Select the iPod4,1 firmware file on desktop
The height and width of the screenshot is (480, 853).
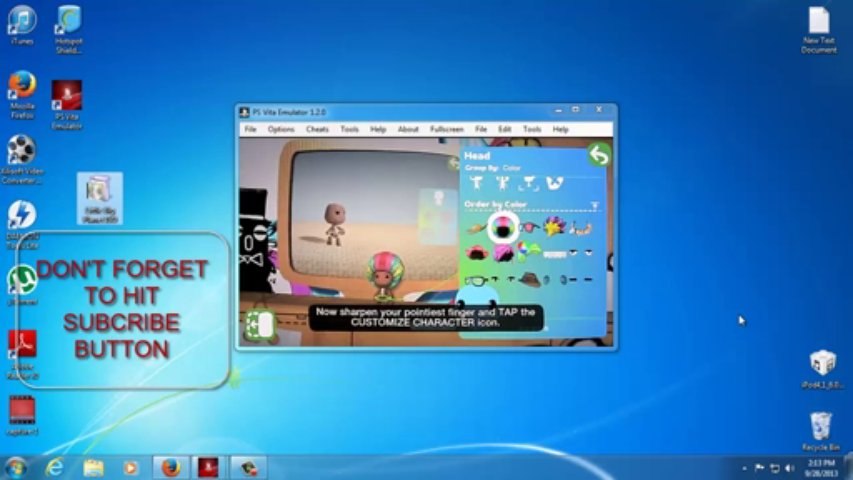click(x=822, y=370)
